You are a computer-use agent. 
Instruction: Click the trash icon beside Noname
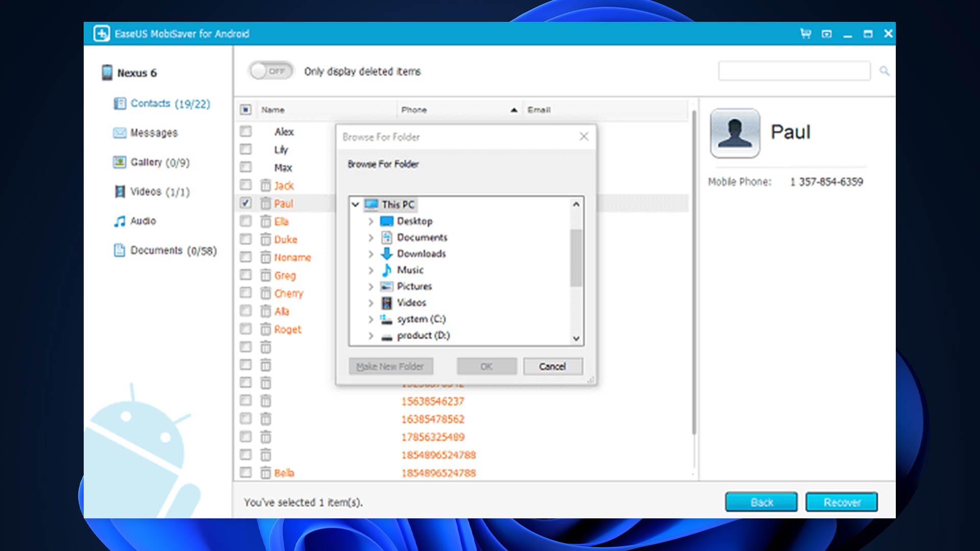(265, 257)
